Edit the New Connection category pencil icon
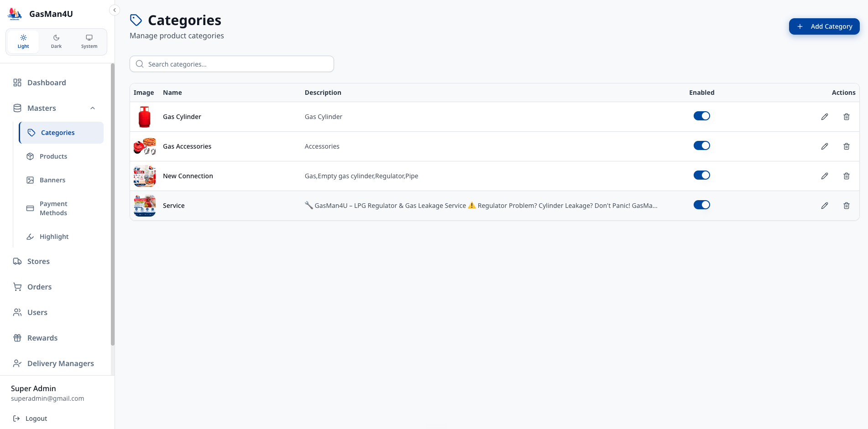 click(825, 176)
